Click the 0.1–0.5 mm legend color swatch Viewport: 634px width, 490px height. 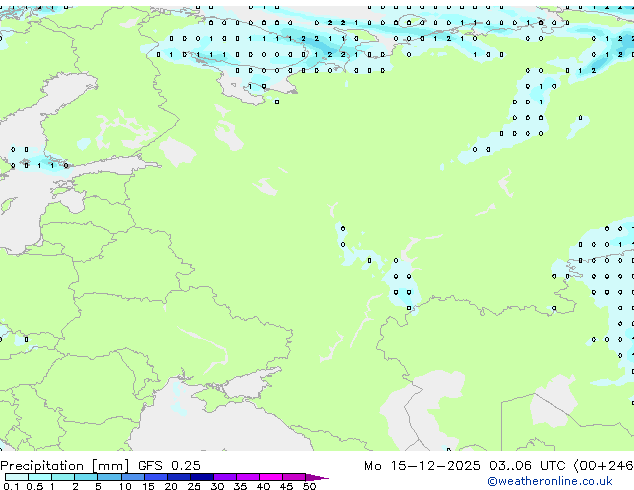pos(17,477)
